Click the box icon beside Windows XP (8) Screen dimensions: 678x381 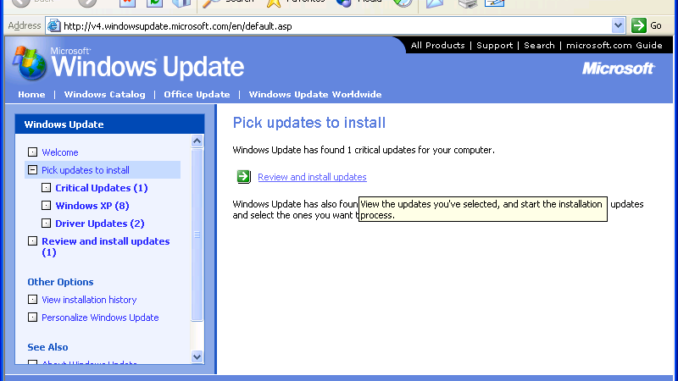tap(46, 205)
